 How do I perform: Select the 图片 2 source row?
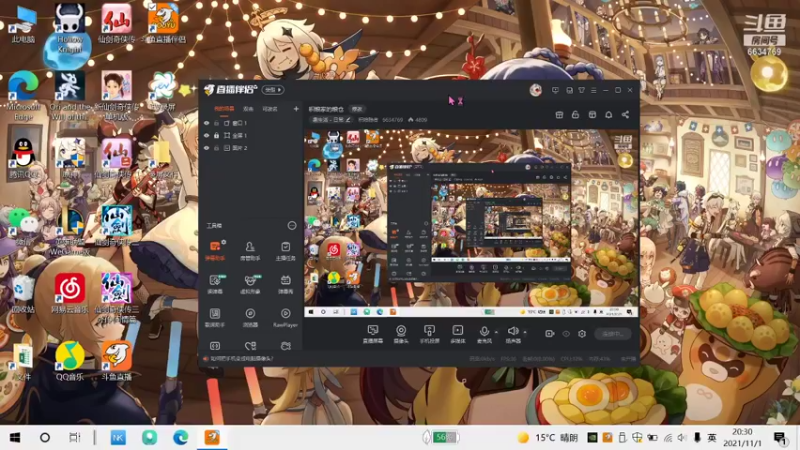tap(251, 148)
